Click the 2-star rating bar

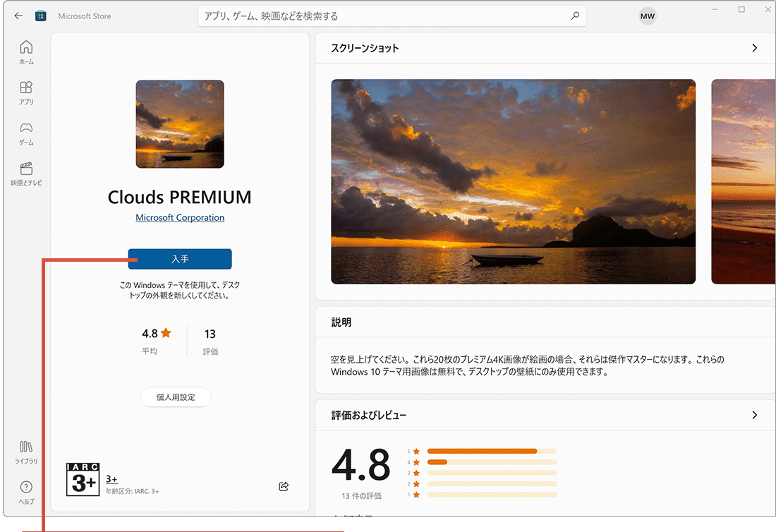point(492,484)
